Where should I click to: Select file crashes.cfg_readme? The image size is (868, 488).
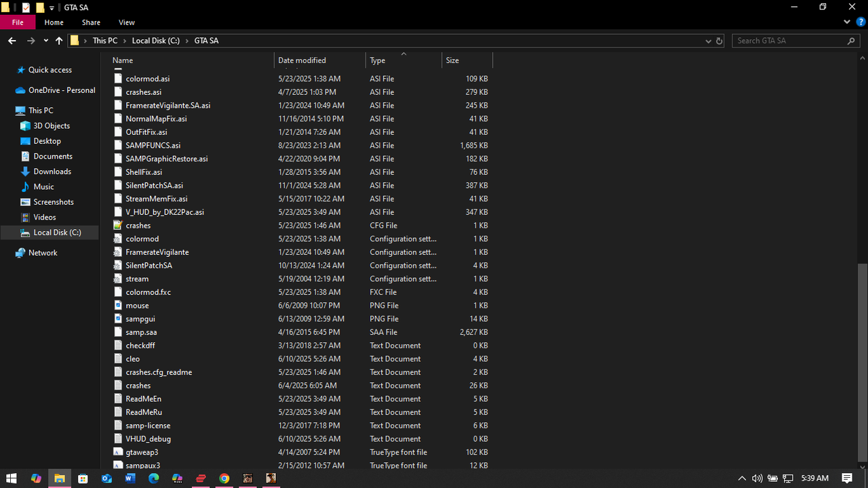pyautogui.click(x=159, y=372)
